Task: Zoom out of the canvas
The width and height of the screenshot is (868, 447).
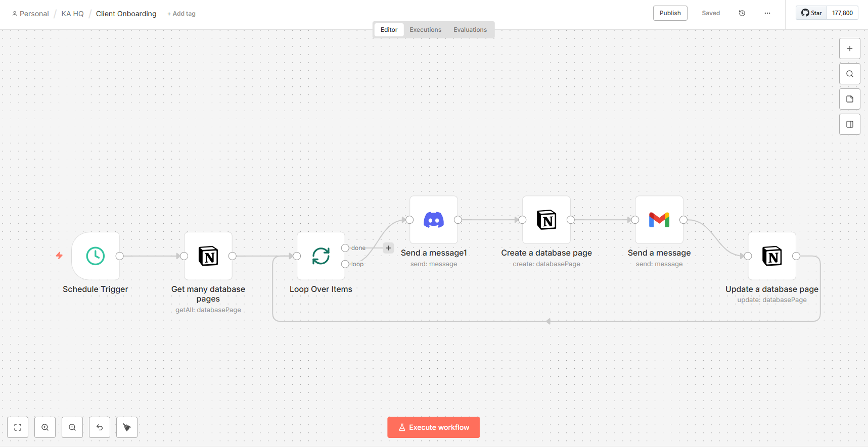Action: (x=72, y=427)
